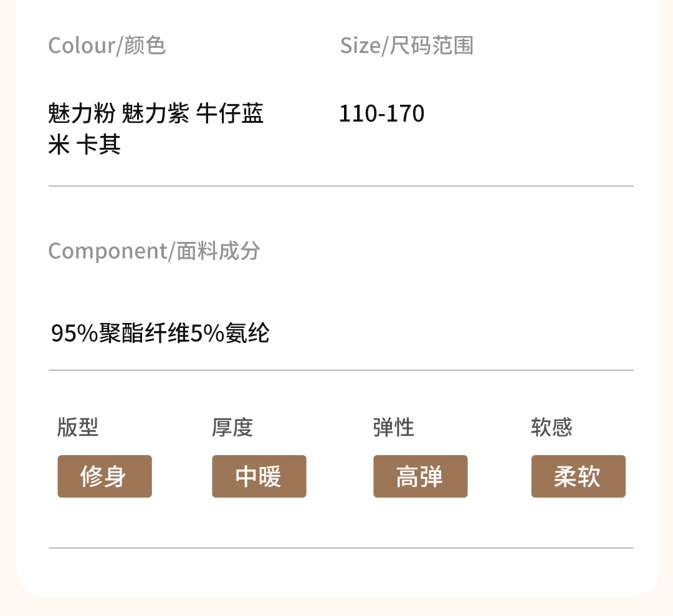Pick the 牛仔蓝 colour name
Screen dimensions: 673x616
pos(230,114)
